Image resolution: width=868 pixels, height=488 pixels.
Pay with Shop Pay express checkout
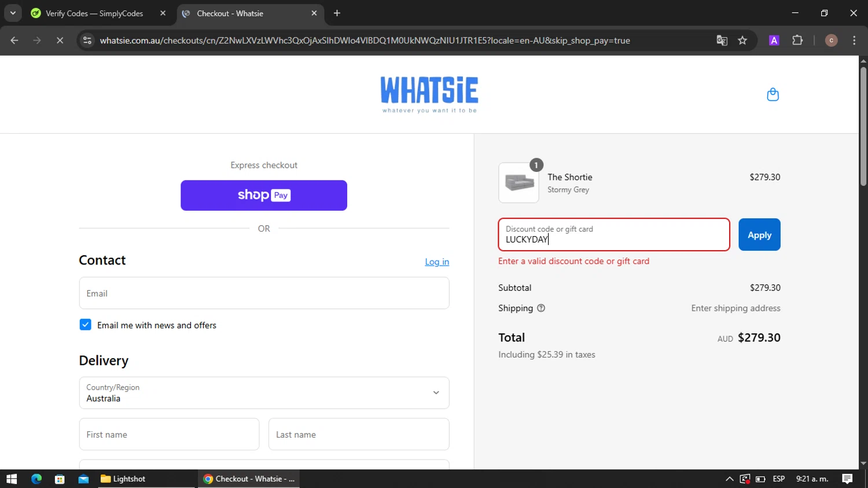coord(264,195)
